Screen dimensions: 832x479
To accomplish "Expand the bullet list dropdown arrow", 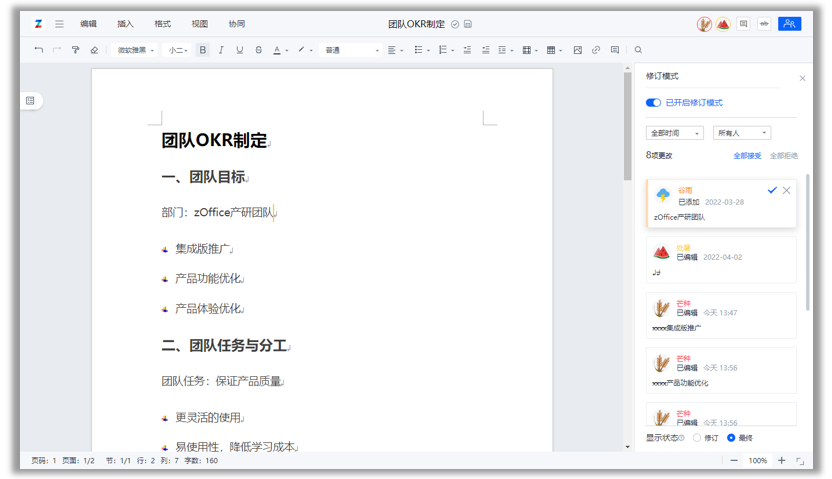I will tap(428, 50).
